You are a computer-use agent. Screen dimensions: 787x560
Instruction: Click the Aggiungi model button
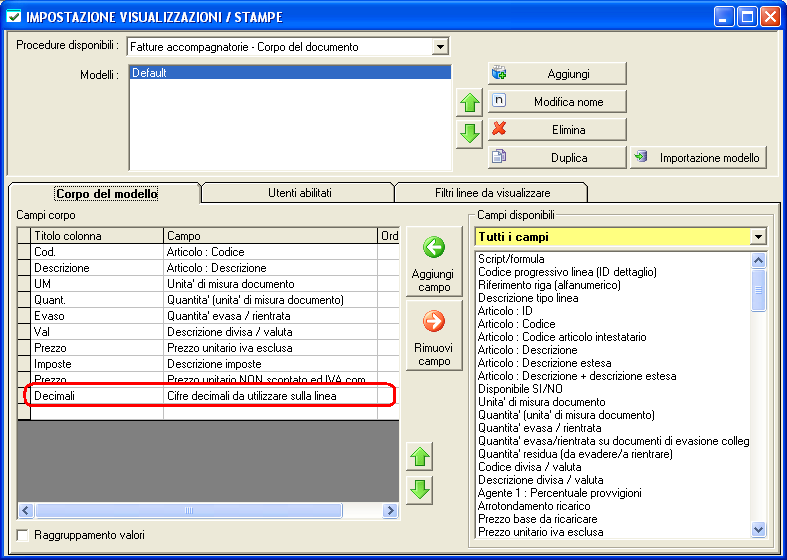click(557, 74)
